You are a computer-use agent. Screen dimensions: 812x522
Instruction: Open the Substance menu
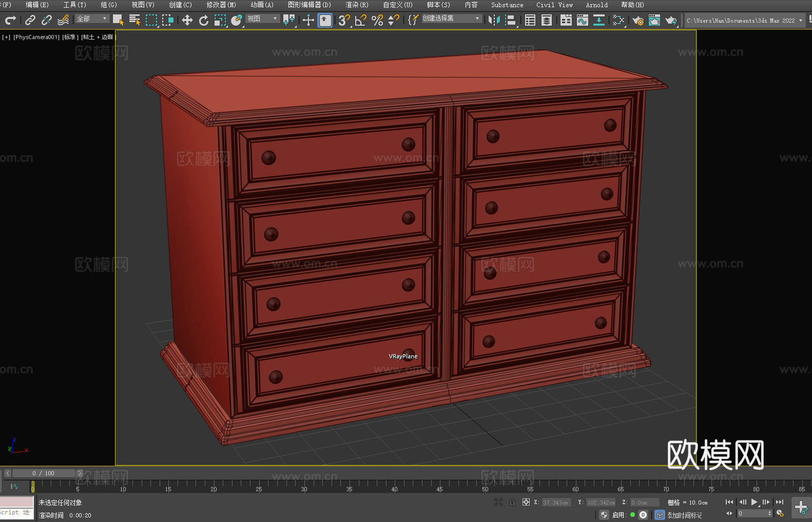pos(507,5)
